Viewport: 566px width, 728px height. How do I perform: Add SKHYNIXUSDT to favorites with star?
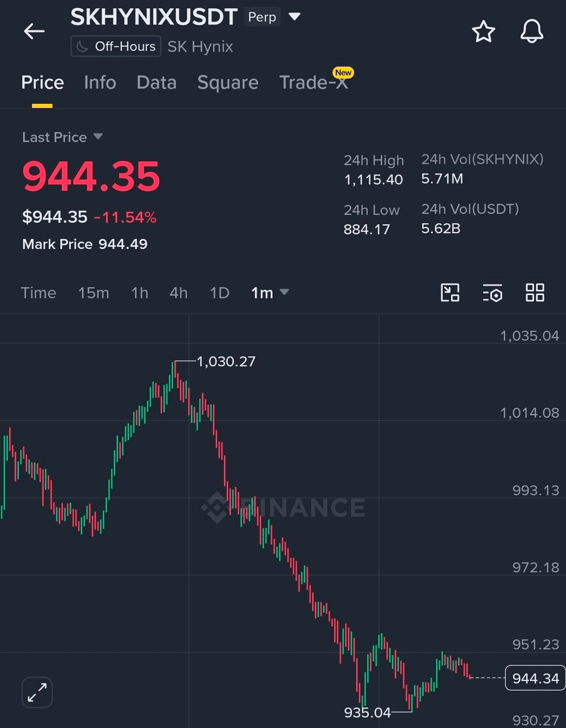483,31
